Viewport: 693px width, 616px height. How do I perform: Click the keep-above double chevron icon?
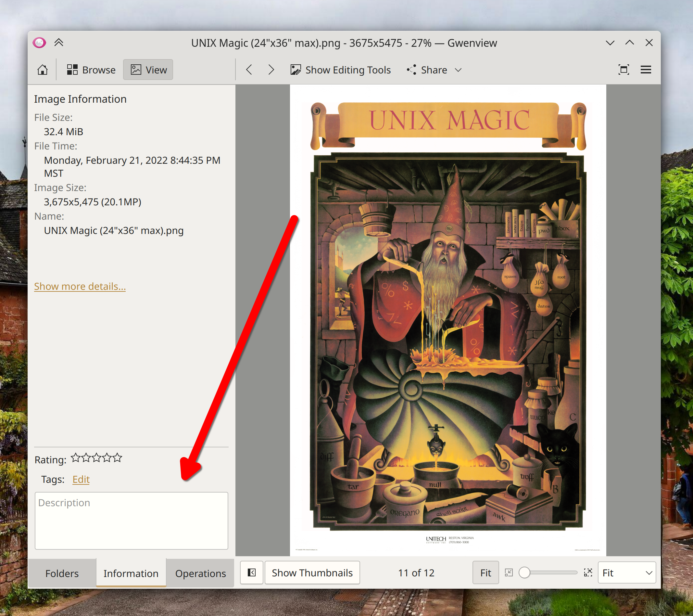click(x=59, y=43)
